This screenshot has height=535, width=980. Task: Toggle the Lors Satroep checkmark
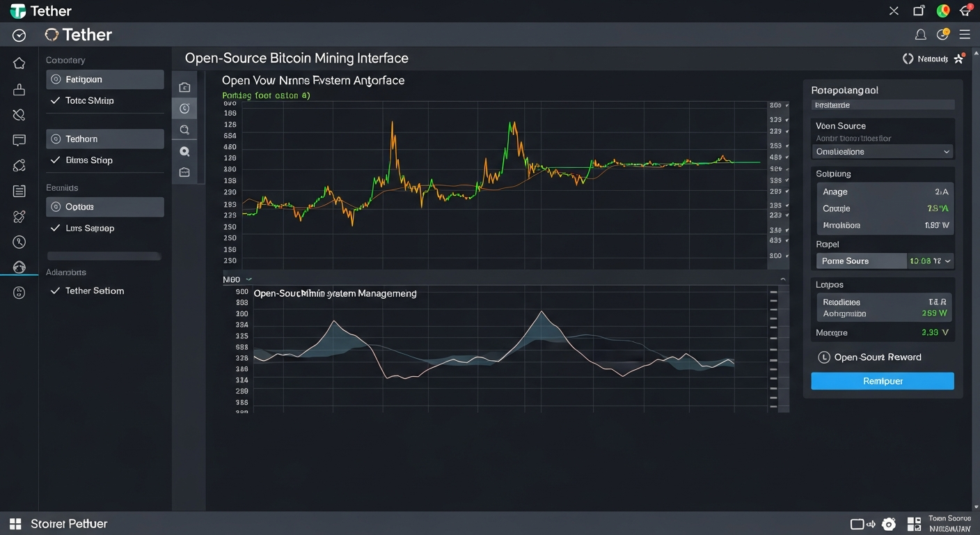(56, 228)
